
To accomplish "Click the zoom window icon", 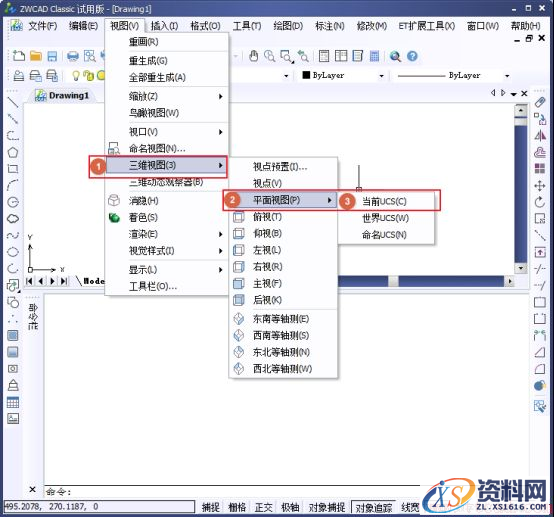I will (x=287, y=56).
